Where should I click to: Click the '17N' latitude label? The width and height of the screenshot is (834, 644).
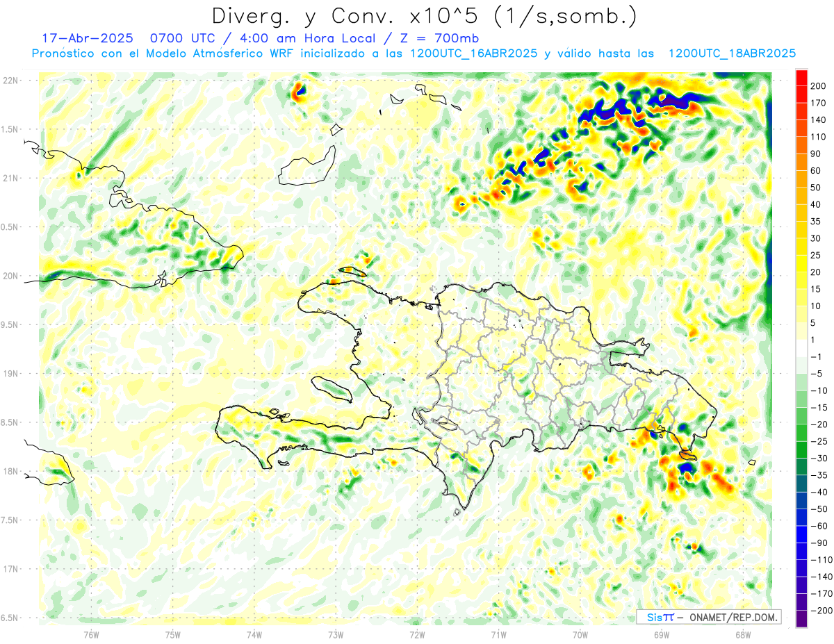click(10, 569)
